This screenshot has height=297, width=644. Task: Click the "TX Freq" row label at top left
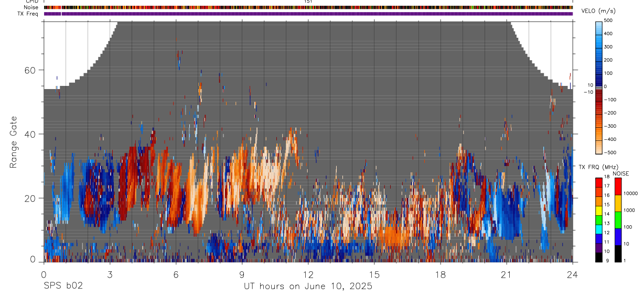coord(29,14)
